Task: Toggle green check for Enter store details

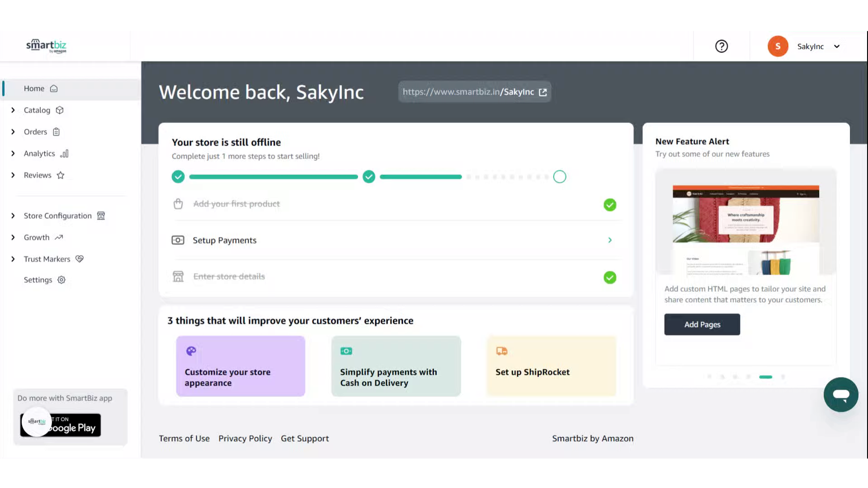Action: click(x=610, y=277)
